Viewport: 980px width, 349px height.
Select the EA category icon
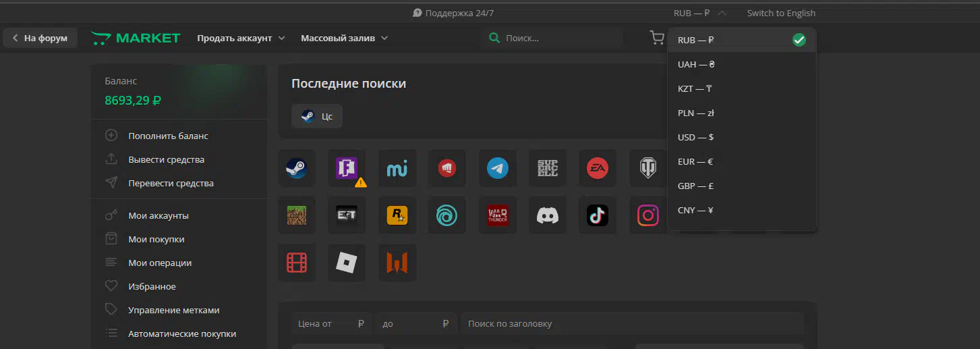[x=598, y=168]
